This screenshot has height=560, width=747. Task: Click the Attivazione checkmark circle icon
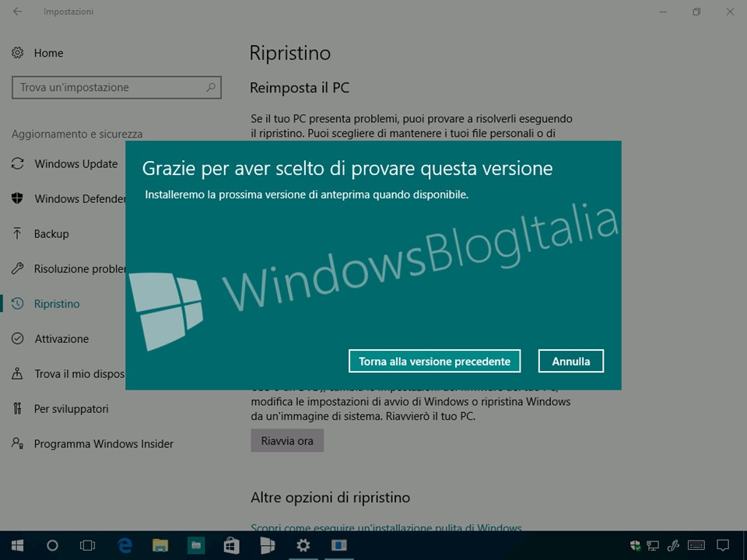point(18,338)
